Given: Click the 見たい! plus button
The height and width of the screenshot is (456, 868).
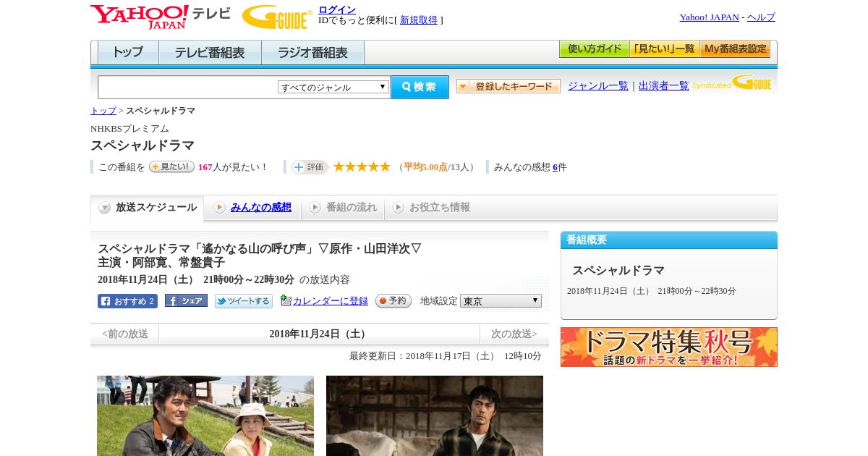Looking at the screenshot, I should 171,166.
